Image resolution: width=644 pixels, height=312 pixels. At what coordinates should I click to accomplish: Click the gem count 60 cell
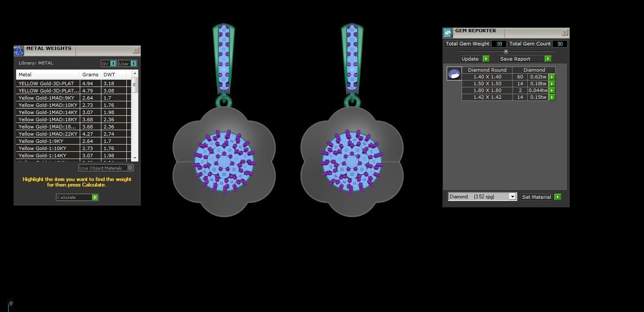pos(520,77)
